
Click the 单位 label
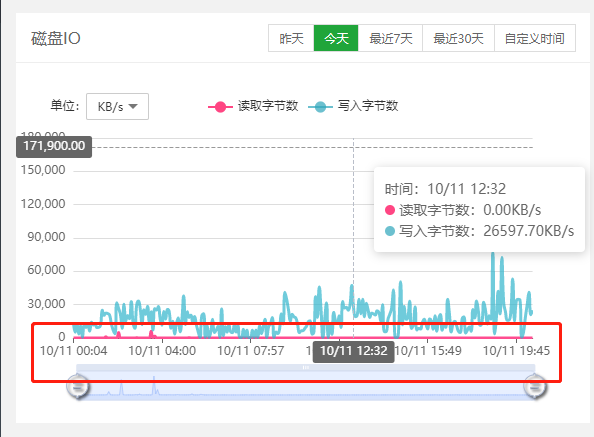(65, 106)
